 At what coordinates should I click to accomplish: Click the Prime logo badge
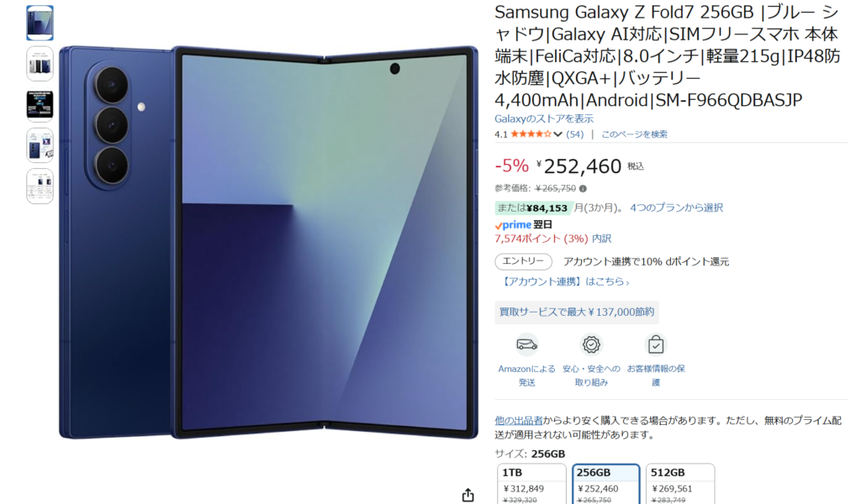(513, 225)
